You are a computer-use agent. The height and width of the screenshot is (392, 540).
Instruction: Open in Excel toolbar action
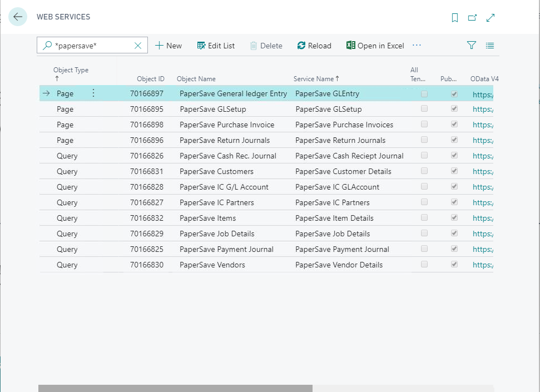(x=375, y=46)
